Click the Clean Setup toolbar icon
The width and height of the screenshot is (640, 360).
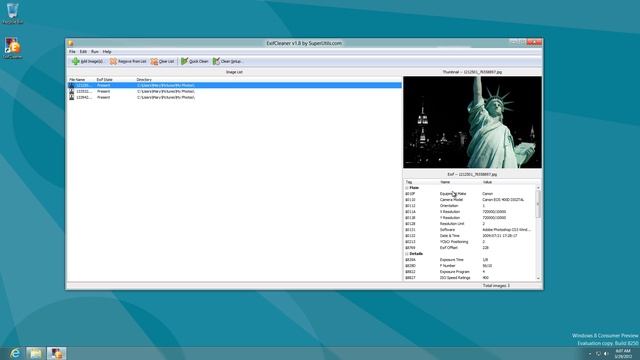coord(216,61)
